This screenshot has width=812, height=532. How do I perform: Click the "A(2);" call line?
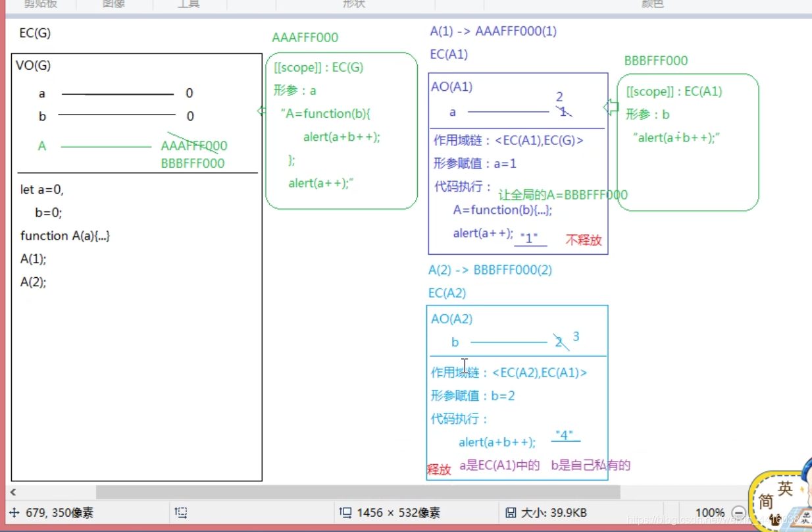click(34, 282)
